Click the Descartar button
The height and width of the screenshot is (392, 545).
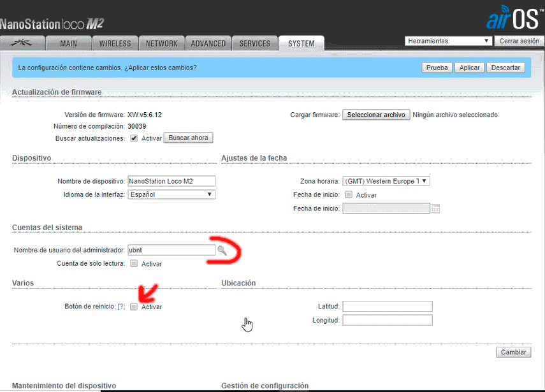(505, 68)
